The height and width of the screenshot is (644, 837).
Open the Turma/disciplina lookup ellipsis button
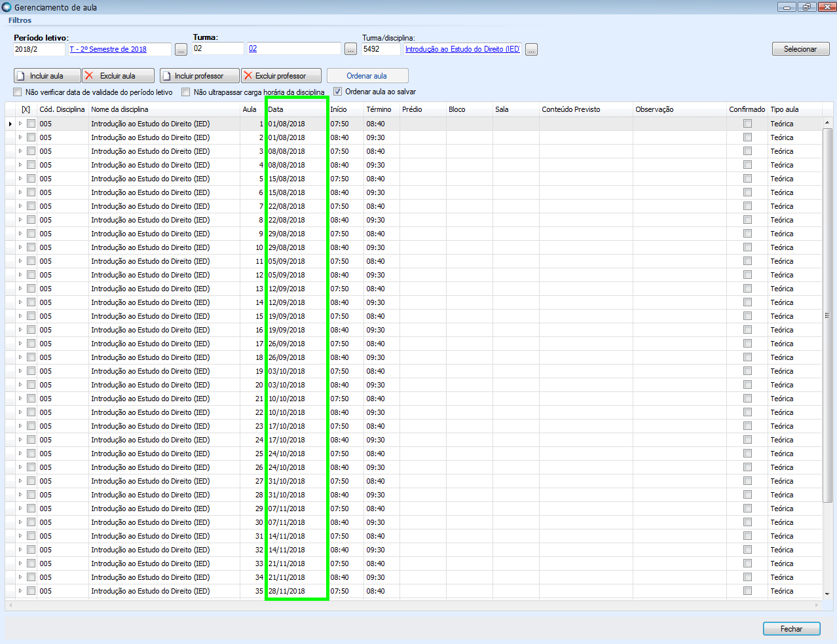pyautogui.click(x=532, y=49)
